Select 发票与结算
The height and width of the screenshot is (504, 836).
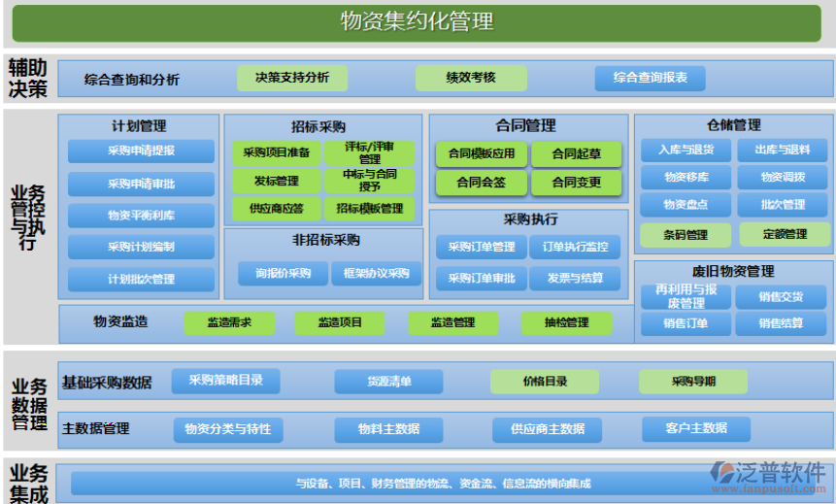pos(575,279)
